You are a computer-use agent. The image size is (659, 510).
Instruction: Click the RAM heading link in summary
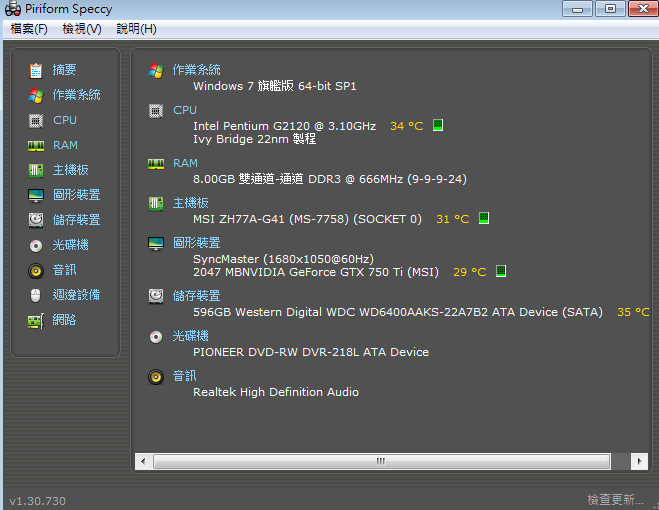pos(185,163)
